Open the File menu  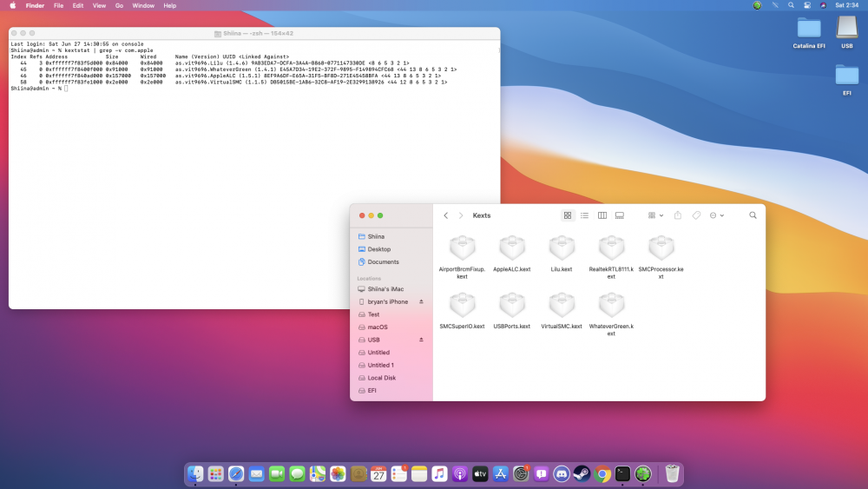59,5
